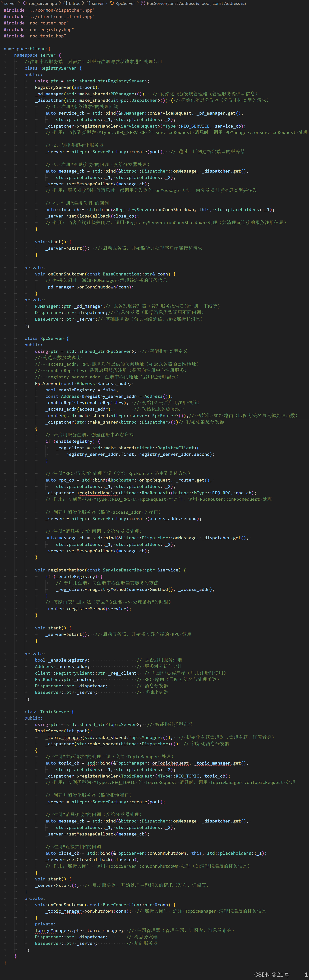Viewport: 309px width, 980px height.
Task: Click the 'using ptr = std::shared_ptr<RpcServer>;' line
Action: [x=111, y=352]
